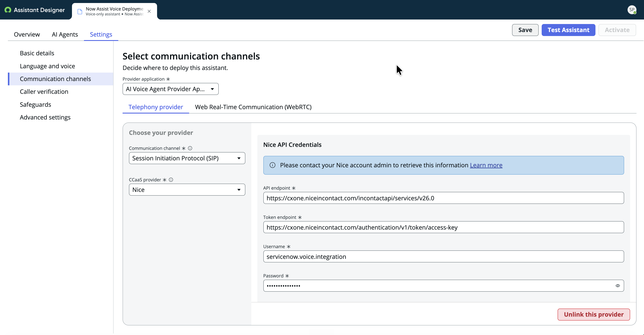Viewport: 644px width, 335px height.
Task: Focus the Password input field
Action: pyautogui.click(x=443, y=286)
